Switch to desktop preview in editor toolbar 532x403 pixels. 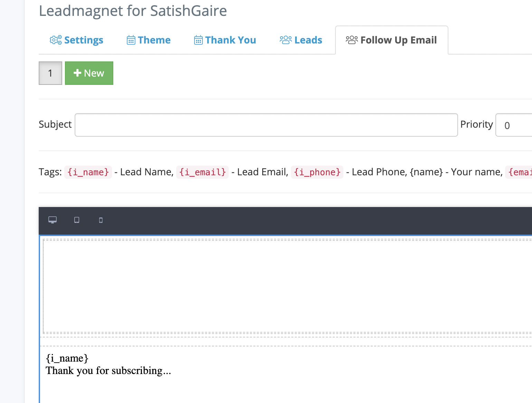coord(53,220)
